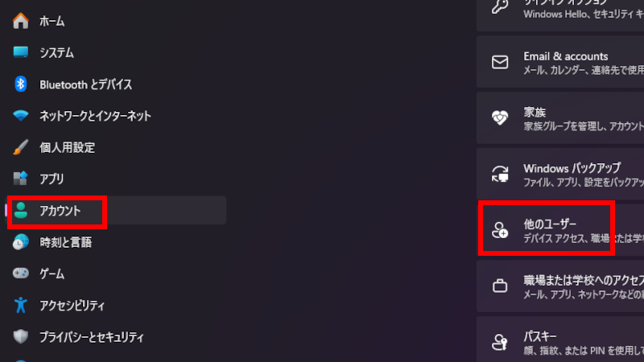The height and width of the screenshot is (362, 644).
Task: Open Email & accounts settings
Action: pyautogui.click(x=565, y=63)
